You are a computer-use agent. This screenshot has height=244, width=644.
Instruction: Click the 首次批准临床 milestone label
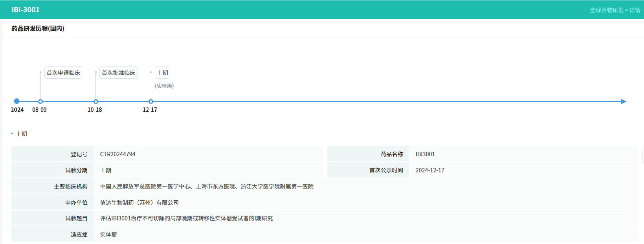tap(118, 73)
